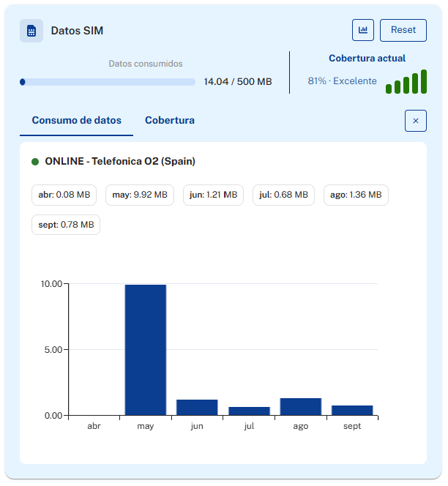The height and width of the screenshot is (486, 448).
Task: Switch to Cobertura tab
Action: [170, 121]
